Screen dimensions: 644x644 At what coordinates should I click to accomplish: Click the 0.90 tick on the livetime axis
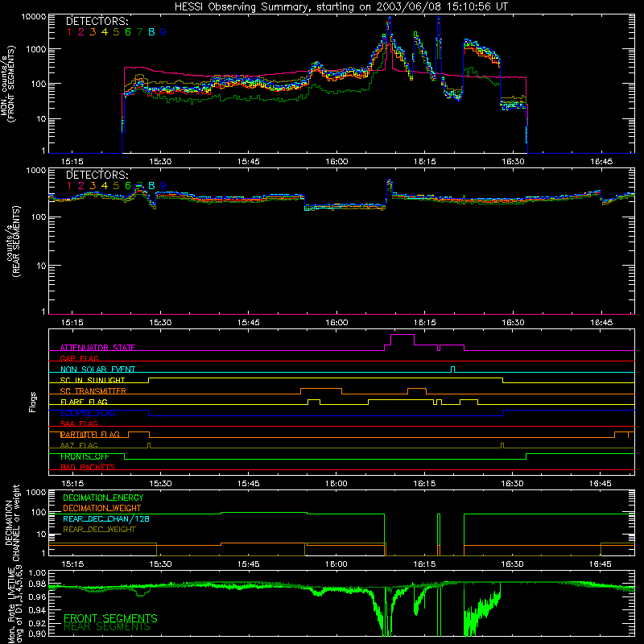(x=38, y=634)
